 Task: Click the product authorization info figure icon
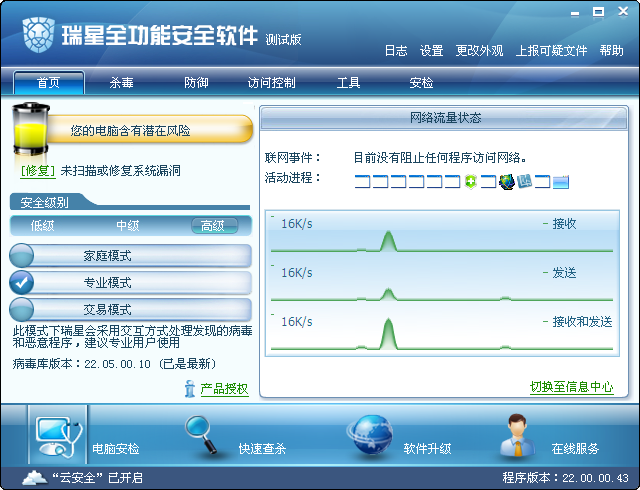189,388
